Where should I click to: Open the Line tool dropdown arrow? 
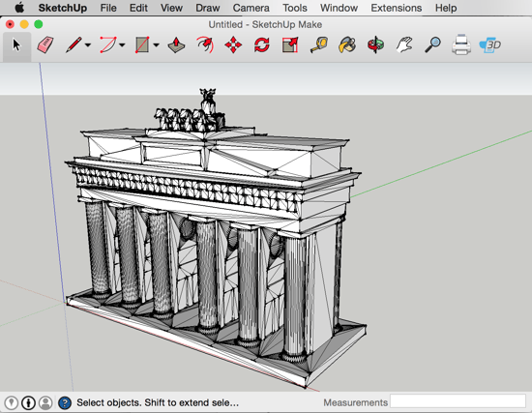pyautogui.click(x=88, y=45)
